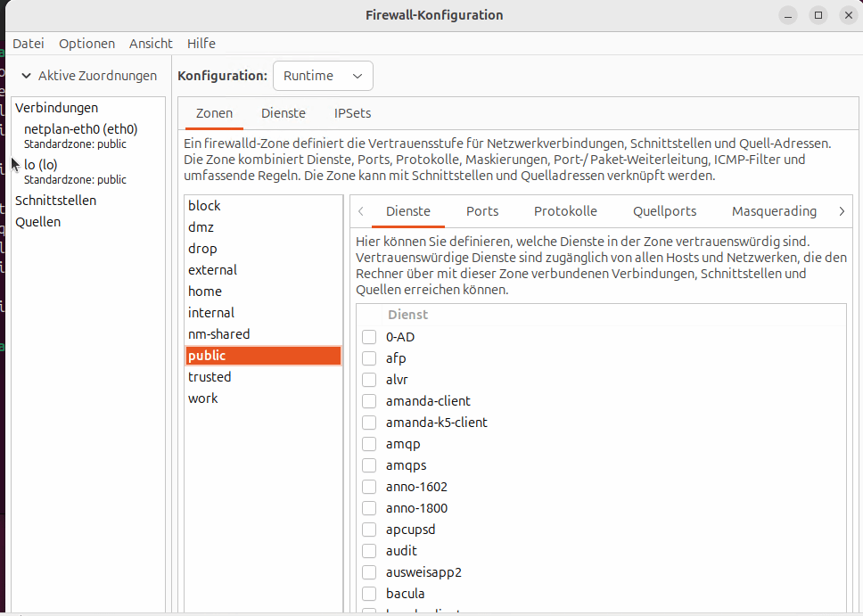863x616 pixels.
Task: Open the Ports tab
Action: tap(481, 211)
